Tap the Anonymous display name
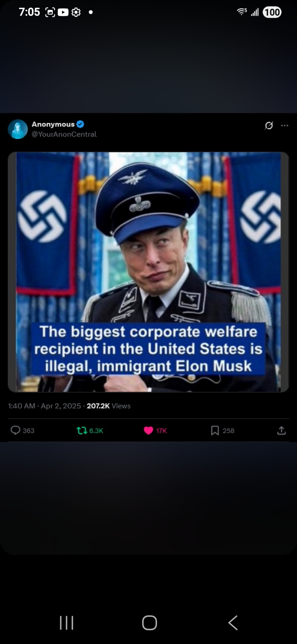 [53, 124]
